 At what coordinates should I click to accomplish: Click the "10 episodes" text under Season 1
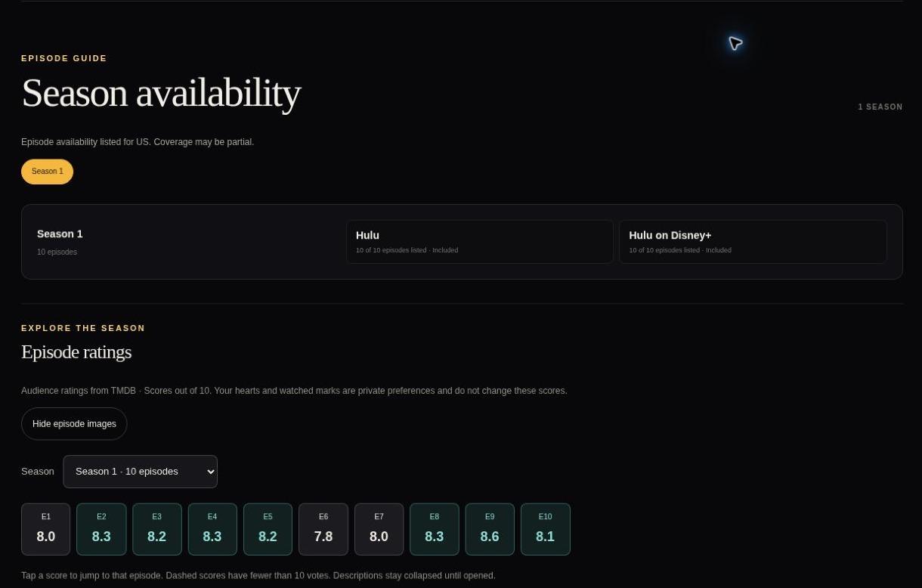pos(57,252)
